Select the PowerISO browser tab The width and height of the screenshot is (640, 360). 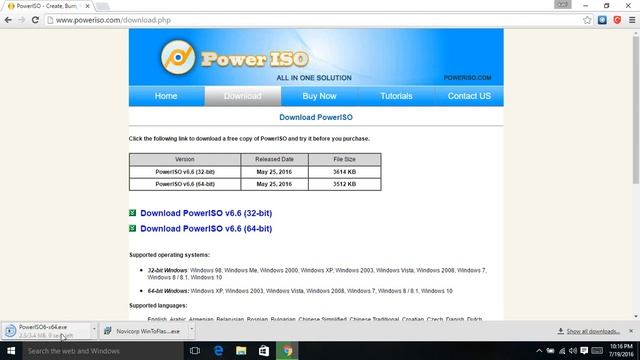click(x=46, y=6)
